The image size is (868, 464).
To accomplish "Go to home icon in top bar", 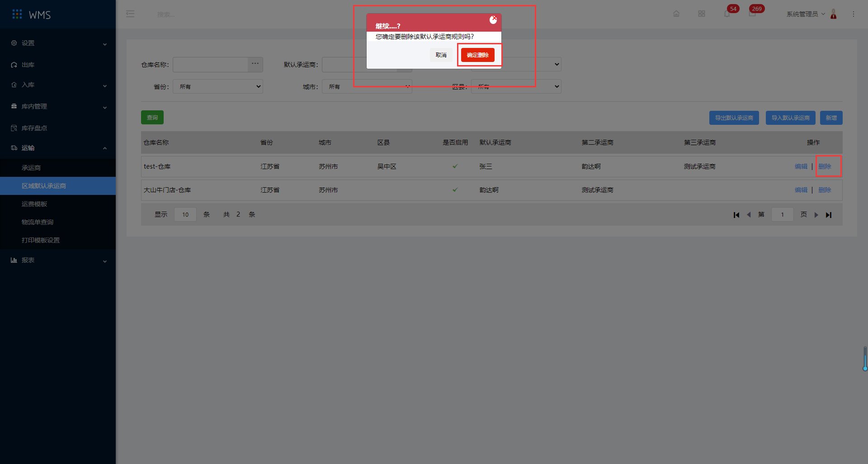I will 676,14.
